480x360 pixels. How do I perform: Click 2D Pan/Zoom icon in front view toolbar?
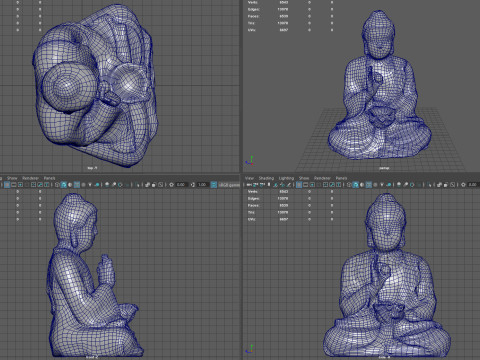tap(282, 184)
